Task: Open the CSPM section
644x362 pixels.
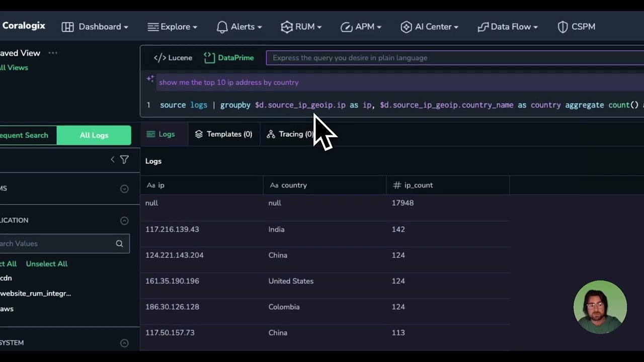Action: tap(577, 27)
